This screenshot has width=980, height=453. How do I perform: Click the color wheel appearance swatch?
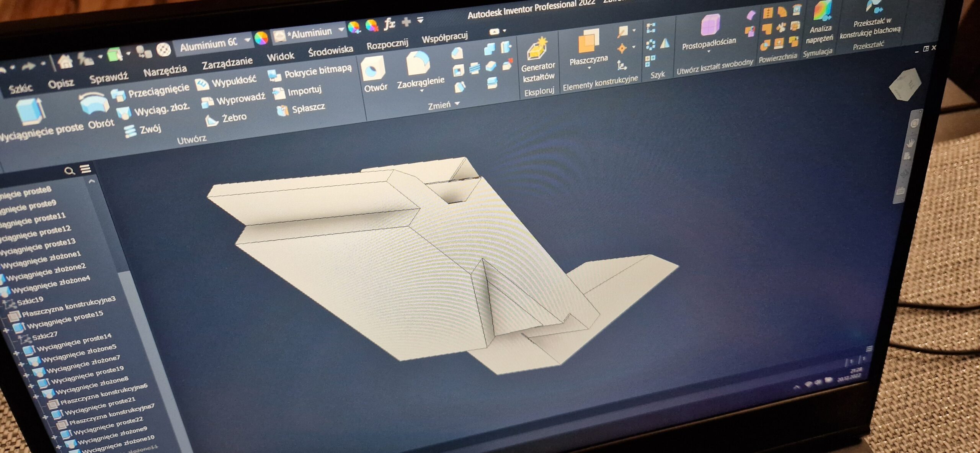[x=261, y=38]
